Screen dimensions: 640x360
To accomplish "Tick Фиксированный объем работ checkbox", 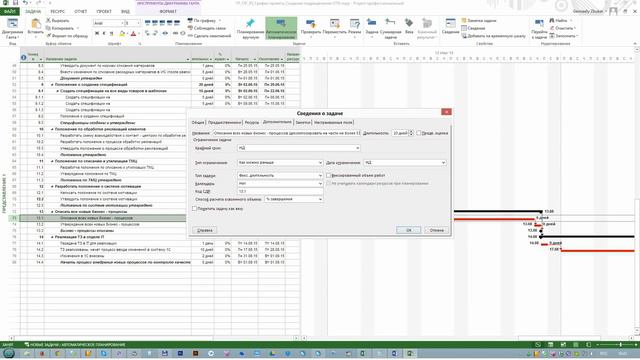I will coord(329,176).
